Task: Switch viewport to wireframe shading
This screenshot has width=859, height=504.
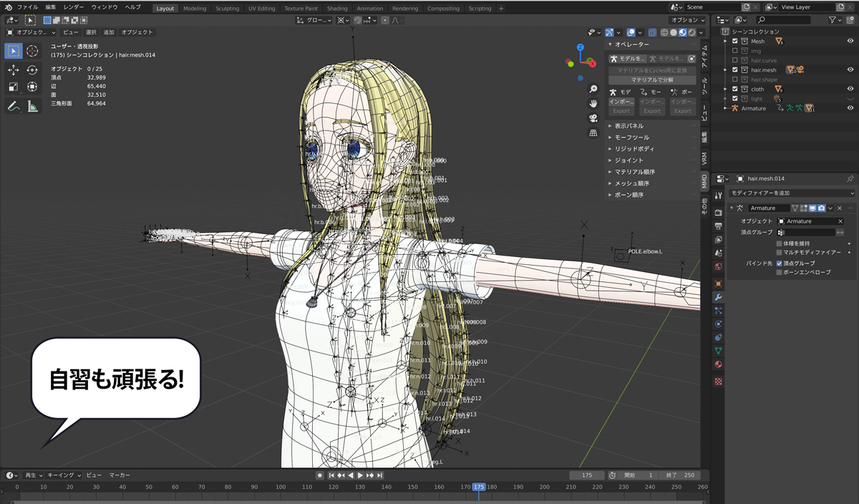Action: coord(664,32)
